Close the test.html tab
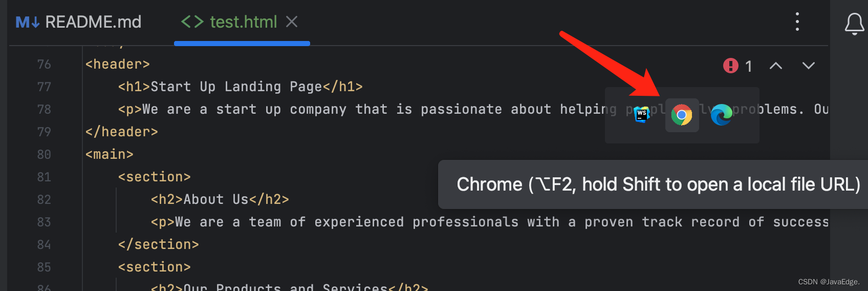 tap(292, 22)
